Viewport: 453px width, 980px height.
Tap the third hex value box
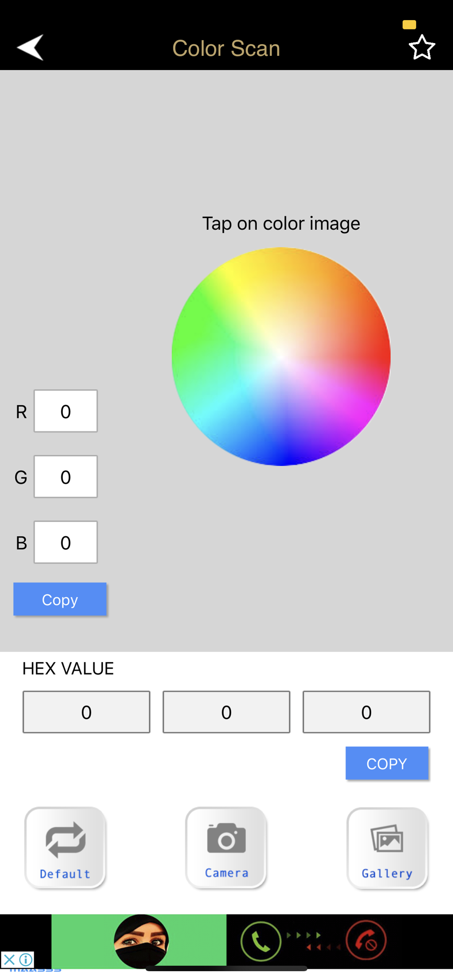click(x=366, y=712)
